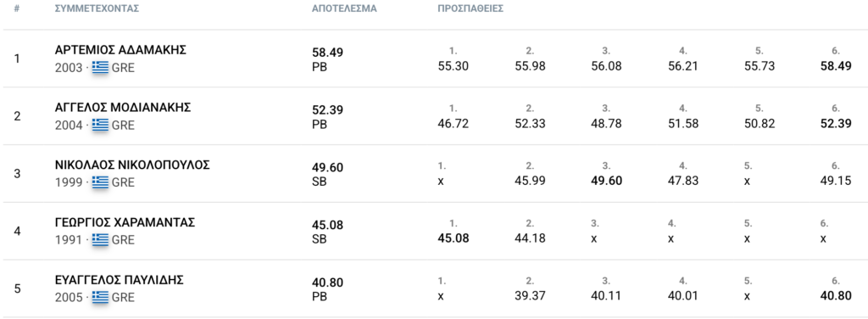This screenshot has width=868, height=319.
Task: Open athlete ΑΓΓΕΛΟΣ ΜΟΔΙΑΝΑΚΗΣ profile
Action: click(123, 108)
